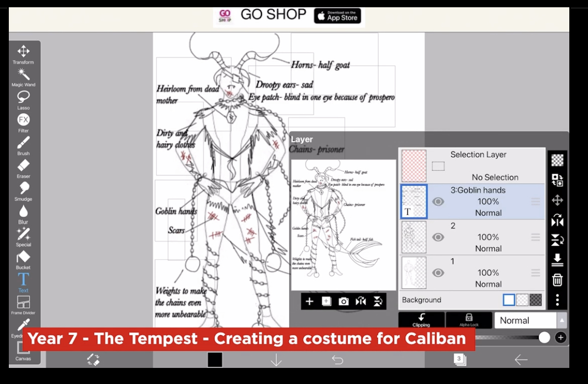Select the Frame Divider tool
Image resolution: width=588 pixels, height=384 pixels.
coord(23,305)
